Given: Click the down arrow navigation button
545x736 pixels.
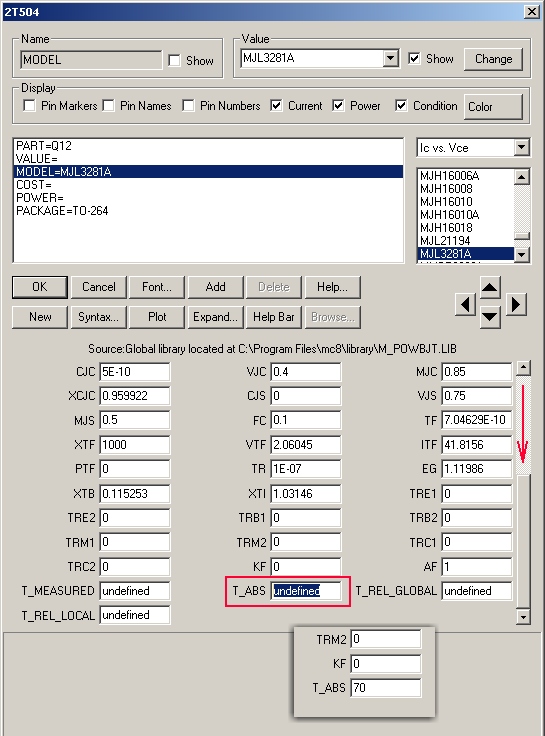Looking at the screenshot, I should 490,317.
